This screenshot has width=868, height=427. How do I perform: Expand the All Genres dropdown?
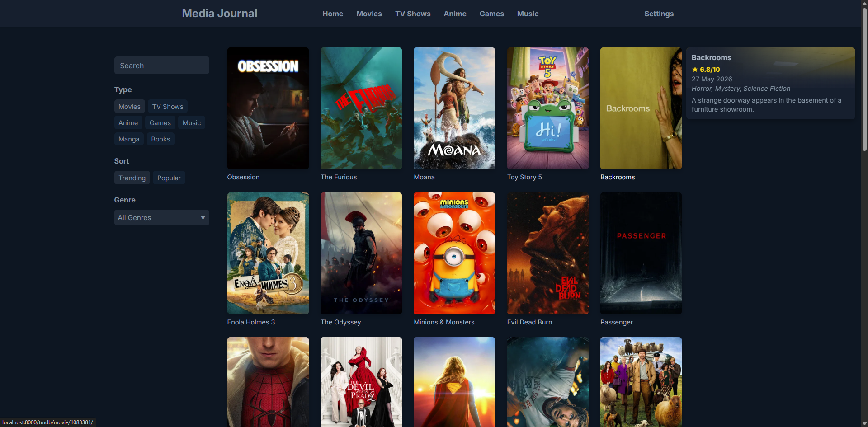(x=161, y=218)
